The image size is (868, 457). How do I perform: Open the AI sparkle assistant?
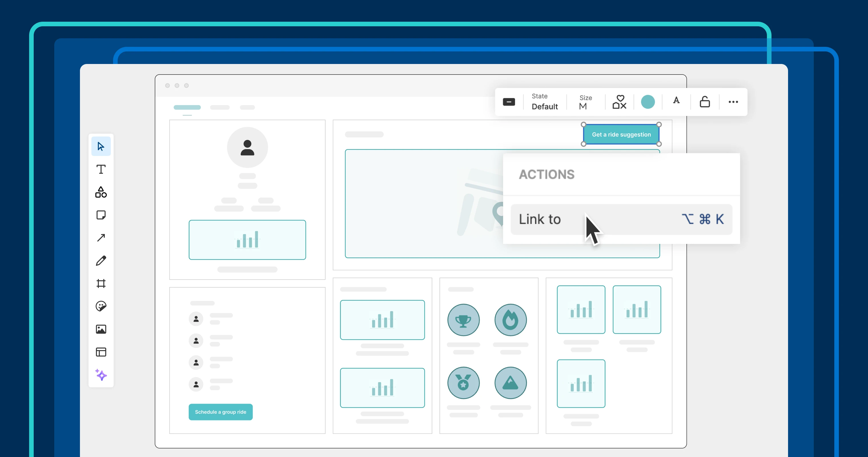[x=101, y=375]
